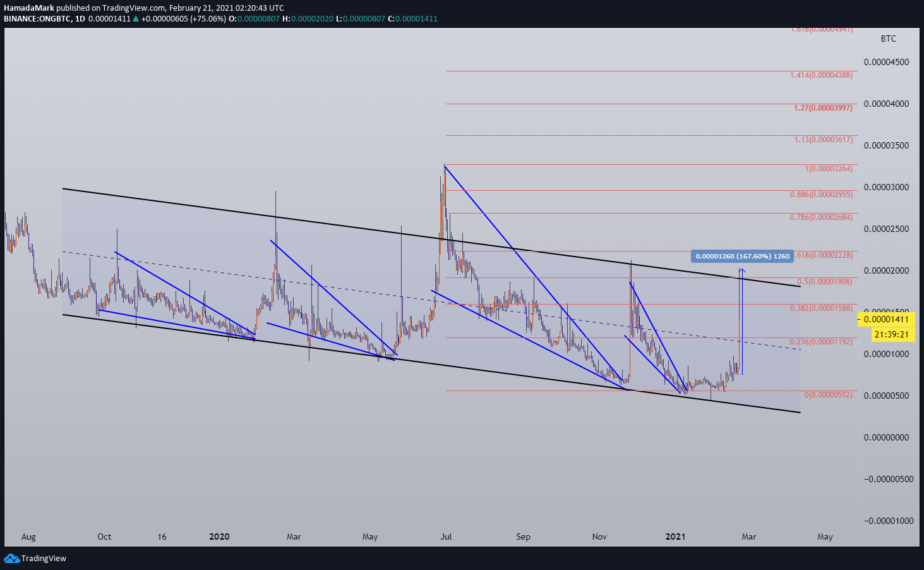This screenshot has width=924, height=570.
Task: Click the 1D timeframe label
Action: point(80,18)
